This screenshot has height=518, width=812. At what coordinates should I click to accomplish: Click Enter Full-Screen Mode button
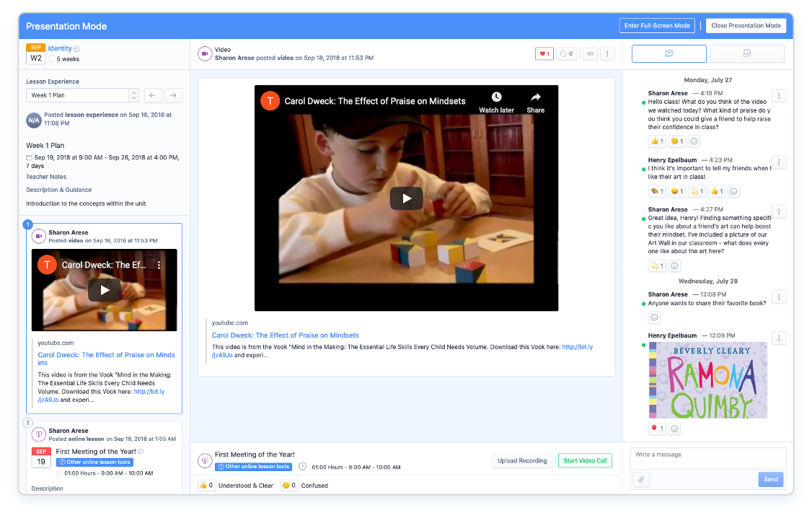click(656, 26)
